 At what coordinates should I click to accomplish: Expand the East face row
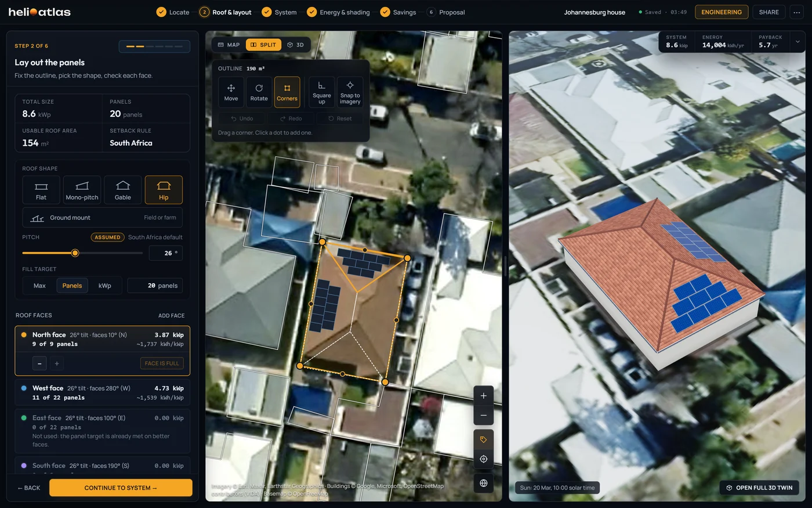[x=102, y=431]
